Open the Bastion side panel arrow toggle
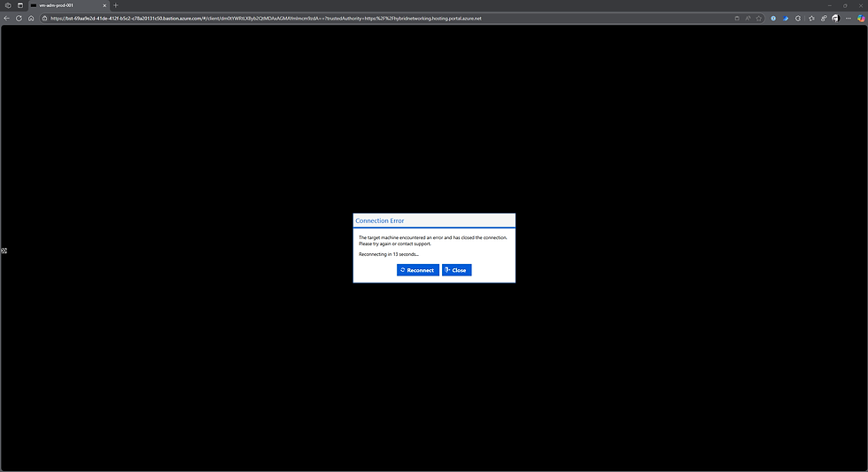Viewport: 868px width, 472px height. pos(4,251)
